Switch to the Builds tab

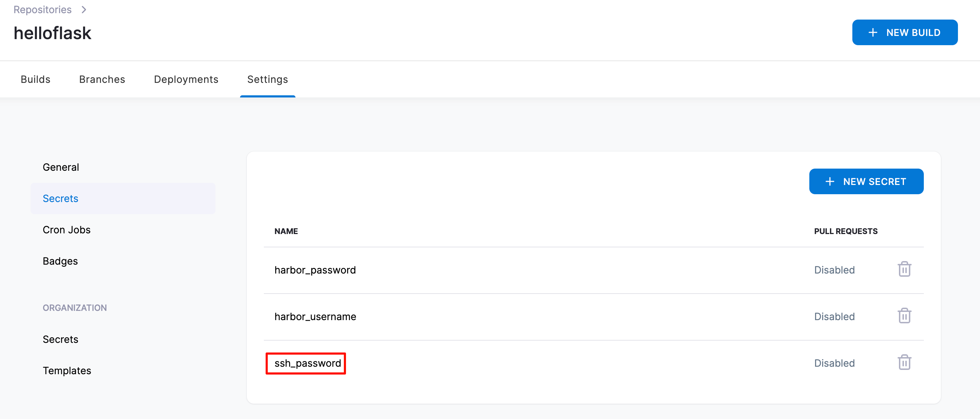point(35,79)
